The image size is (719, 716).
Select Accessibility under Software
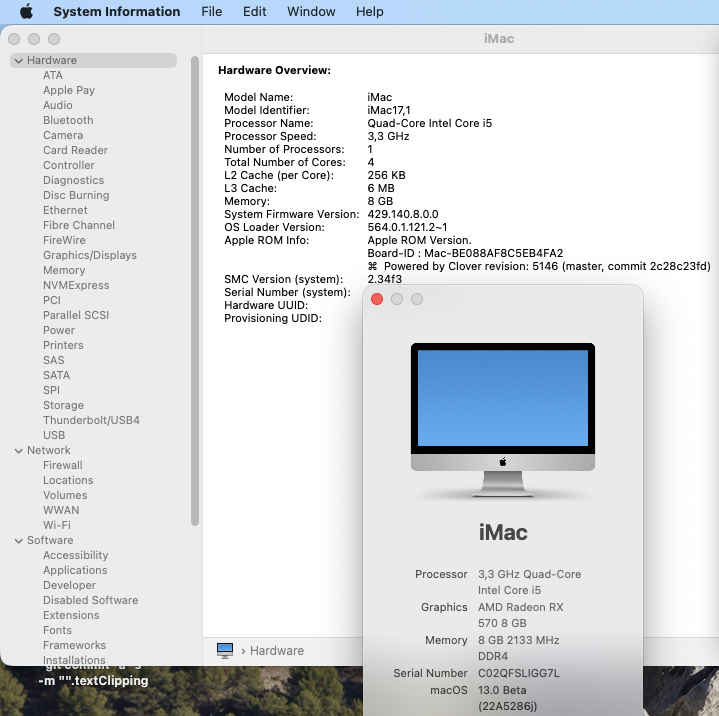click(76, 555)
